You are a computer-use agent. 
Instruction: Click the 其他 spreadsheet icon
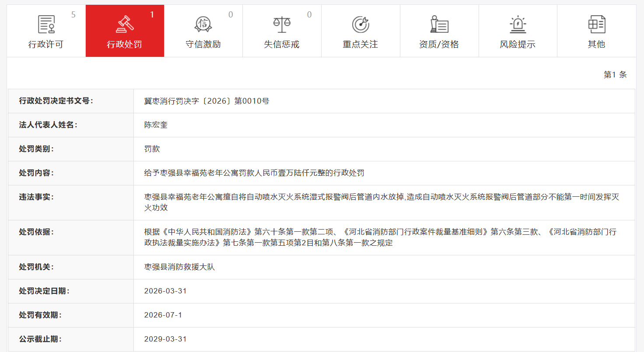(596, 24)
